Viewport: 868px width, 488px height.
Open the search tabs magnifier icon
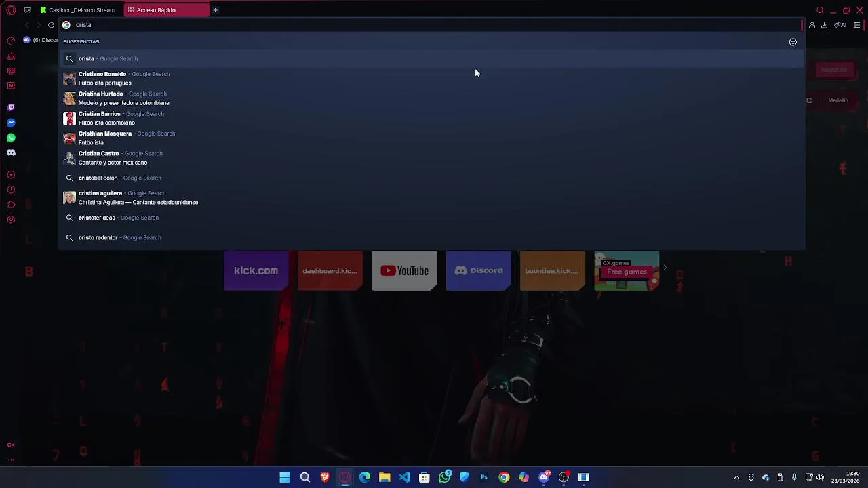coord(820,10)
